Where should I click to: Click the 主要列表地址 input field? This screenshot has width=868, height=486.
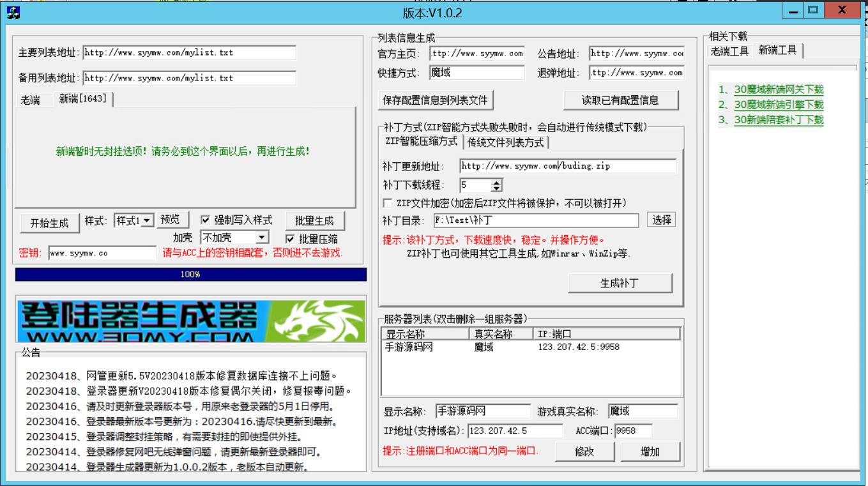click(189, 53)
